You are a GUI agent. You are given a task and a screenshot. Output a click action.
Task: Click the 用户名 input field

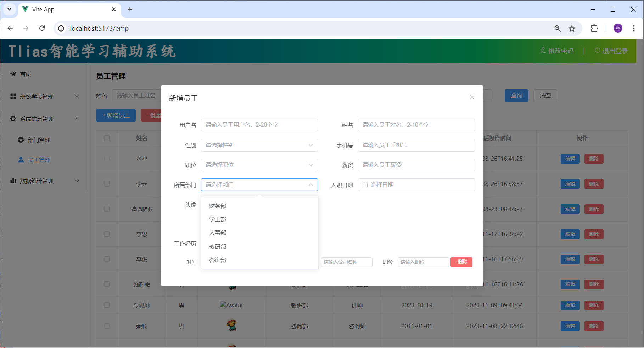click(x=259, y=125)
